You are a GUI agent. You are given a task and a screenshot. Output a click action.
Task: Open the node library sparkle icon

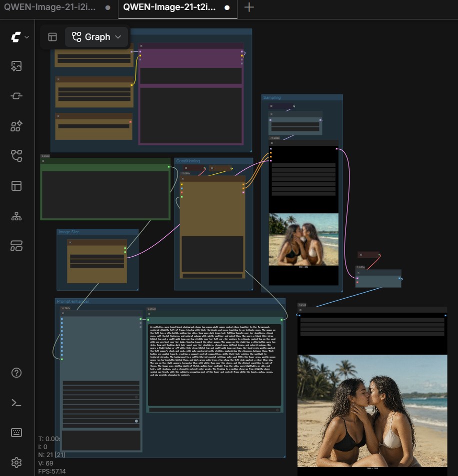pyautogui.click(x=16, y=126)
